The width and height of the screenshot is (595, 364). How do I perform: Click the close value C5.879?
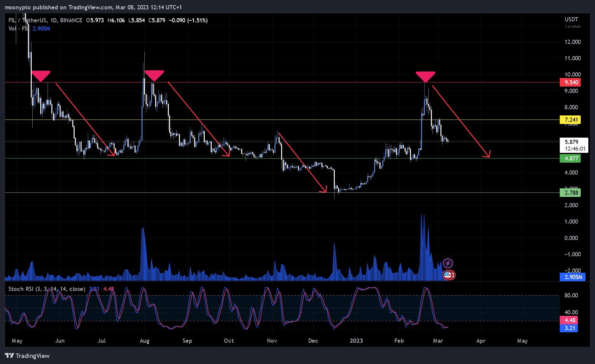coord(157,20)
